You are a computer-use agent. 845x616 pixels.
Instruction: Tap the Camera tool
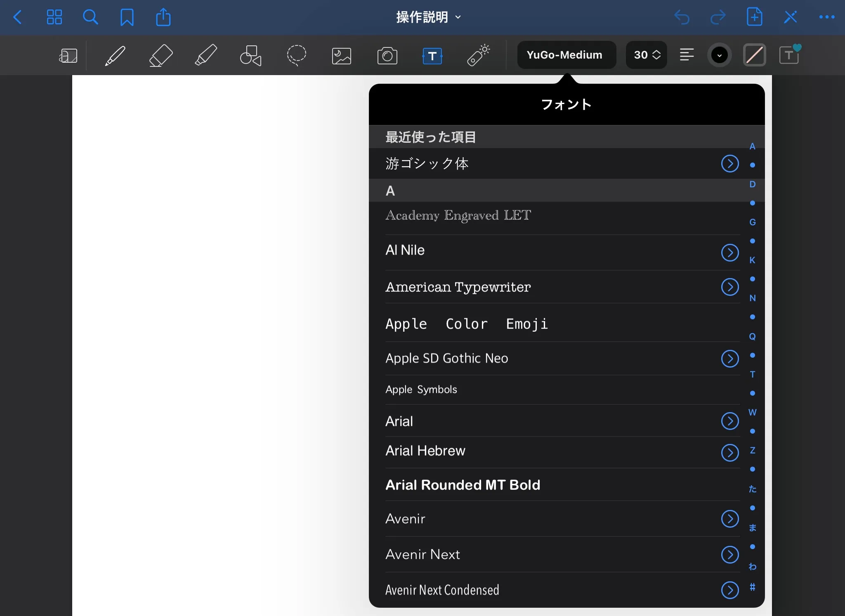387,56
